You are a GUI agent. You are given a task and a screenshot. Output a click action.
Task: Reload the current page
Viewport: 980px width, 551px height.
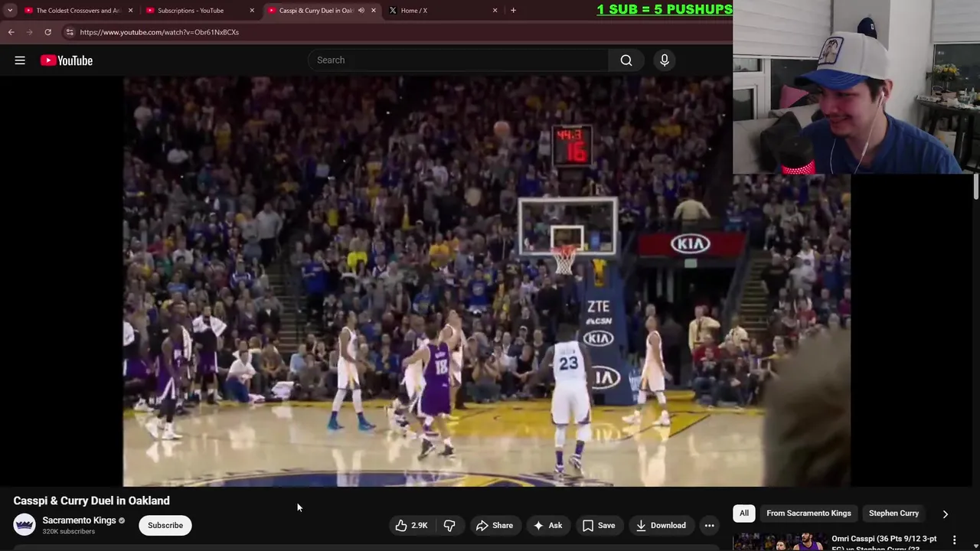click(47, 32)
